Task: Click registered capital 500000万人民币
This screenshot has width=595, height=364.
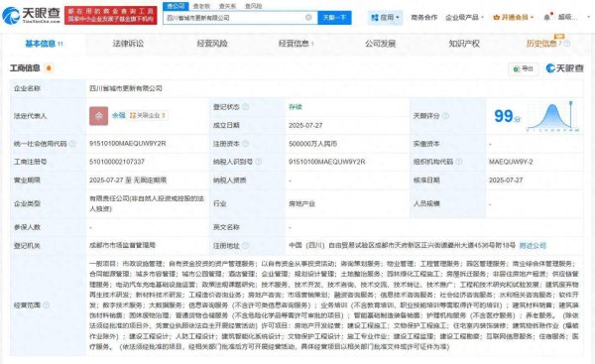Action: [x=312, y=144]
